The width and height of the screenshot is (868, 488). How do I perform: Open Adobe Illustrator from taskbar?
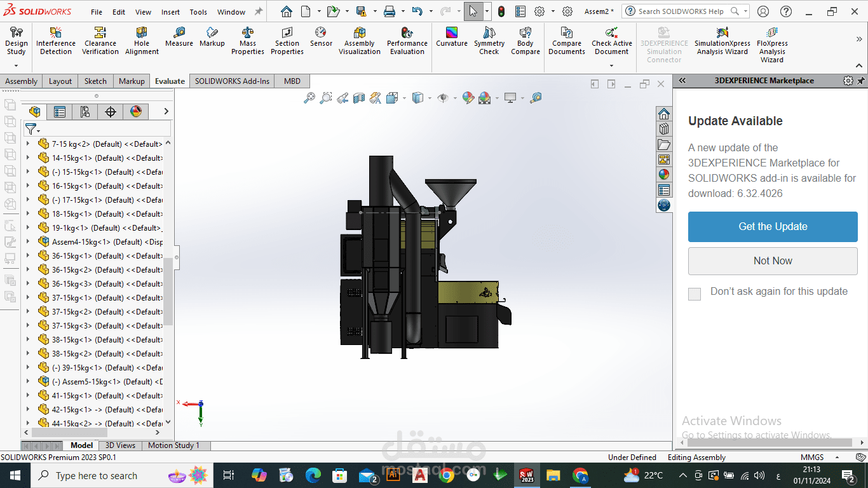pos(393,475)
